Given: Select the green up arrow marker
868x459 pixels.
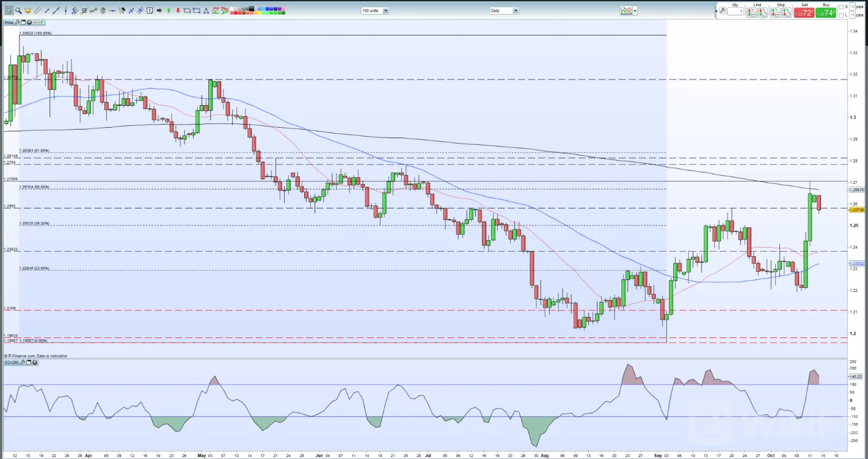Looking at the screenshot, I should tap(169, 10).
